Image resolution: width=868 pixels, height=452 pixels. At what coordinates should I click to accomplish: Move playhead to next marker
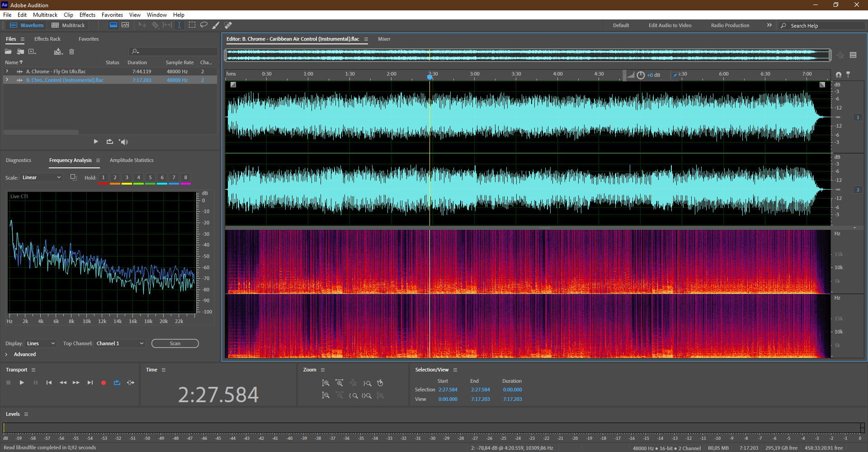tap(90, 383)
